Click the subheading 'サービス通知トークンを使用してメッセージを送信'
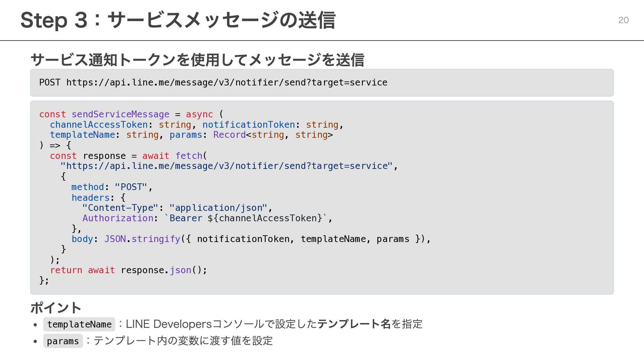The image size is (644, 362). (197, 60)
